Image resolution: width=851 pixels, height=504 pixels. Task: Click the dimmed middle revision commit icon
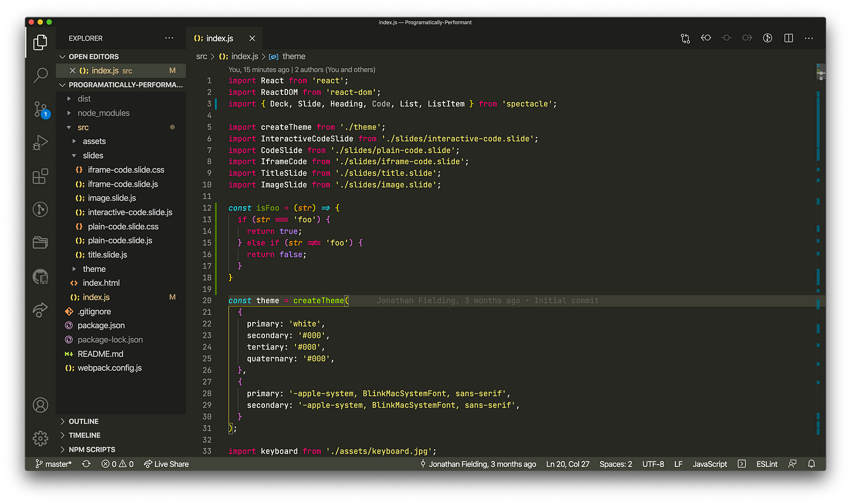(x=726, y=38)
